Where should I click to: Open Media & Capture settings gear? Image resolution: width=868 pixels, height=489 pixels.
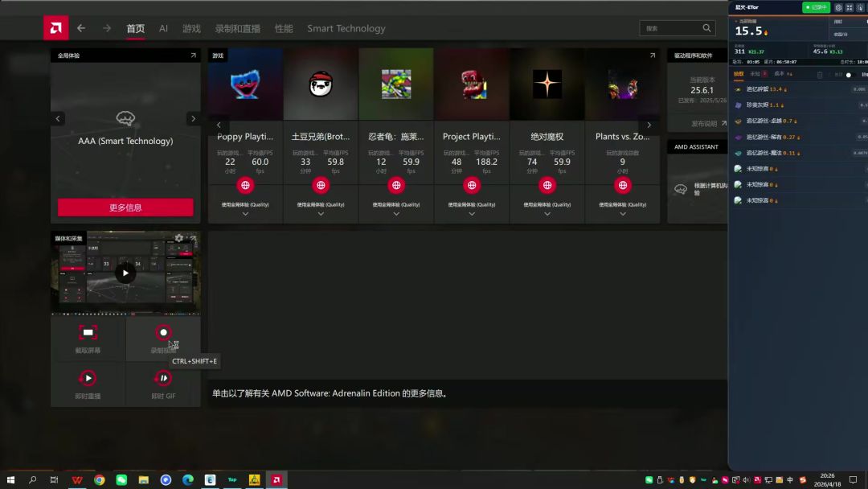point(178,238)
